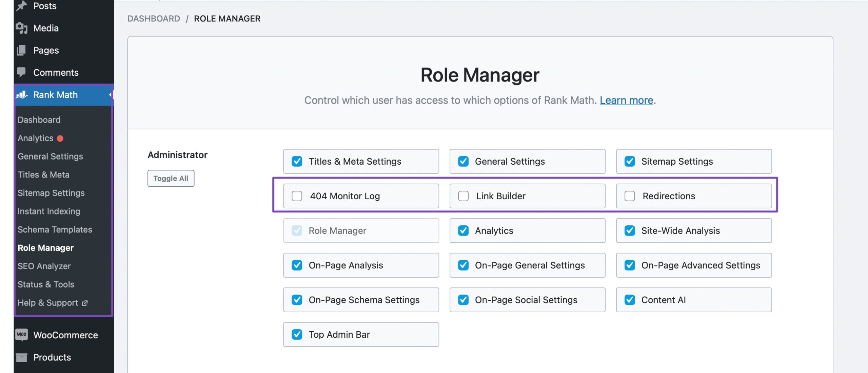
Task: Click the Rank Math logo icon
Action: click(22, 95)
